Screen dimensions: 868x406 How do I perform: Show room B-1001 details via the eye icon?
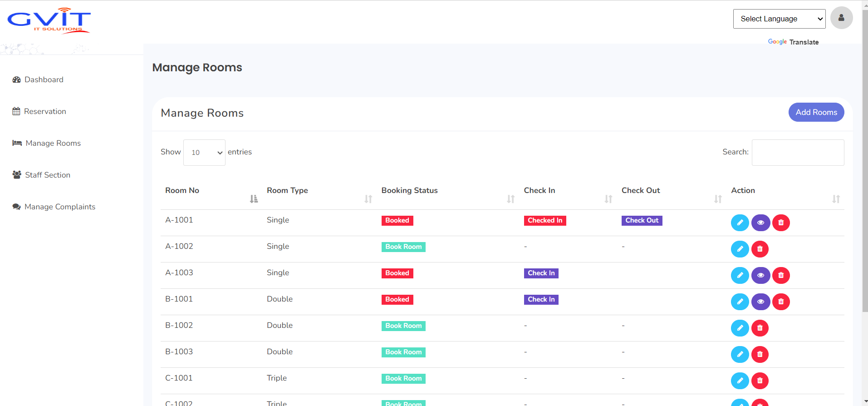(x=760, y=302)
